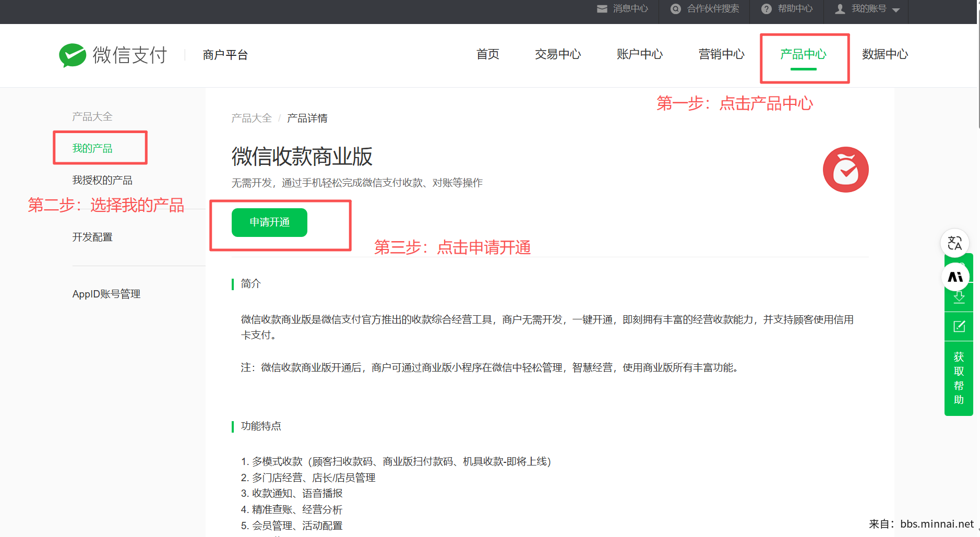Go to the 数据中心 tab

(x=885, y=54)
